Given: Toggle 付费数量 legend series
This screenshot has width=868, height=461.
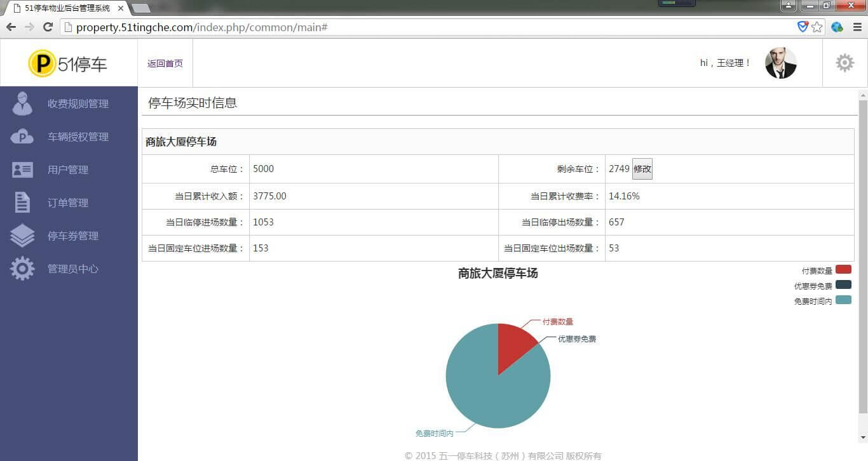Looking at the screenshot, I should click(x=843, y=270).
